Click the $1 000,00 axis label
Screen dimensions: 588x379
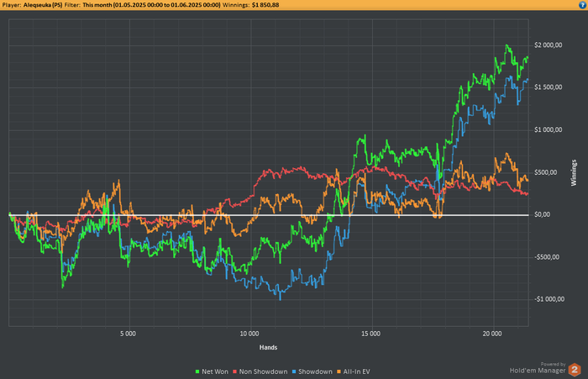[x=548, y=130]
